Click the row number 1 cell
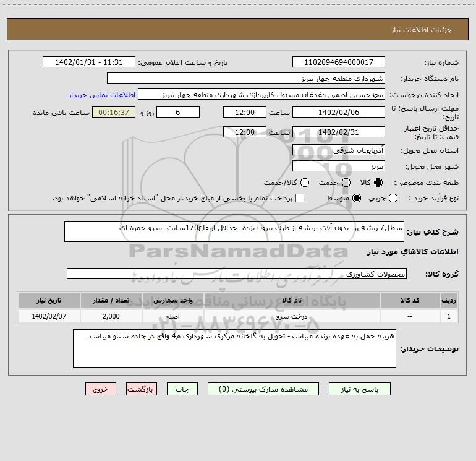This screenshot has width=476, height=461. click(x=449, y=316)
